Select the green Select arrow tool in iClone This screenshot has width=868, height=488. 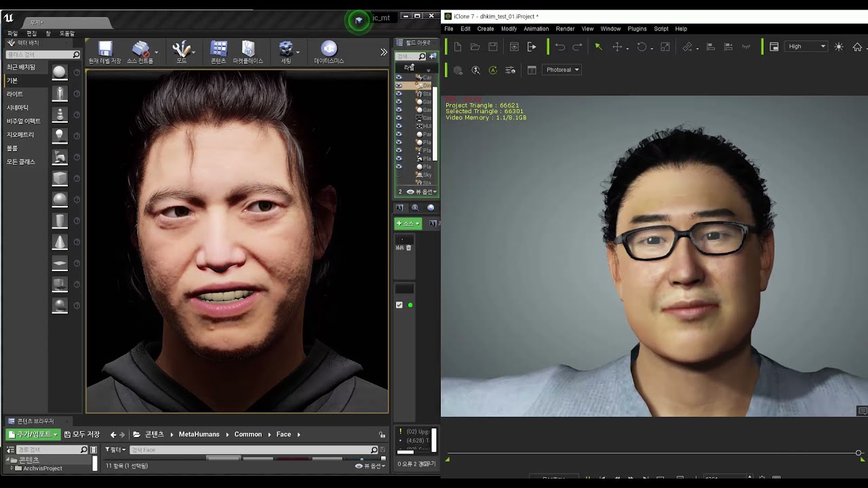click(598, 47)
